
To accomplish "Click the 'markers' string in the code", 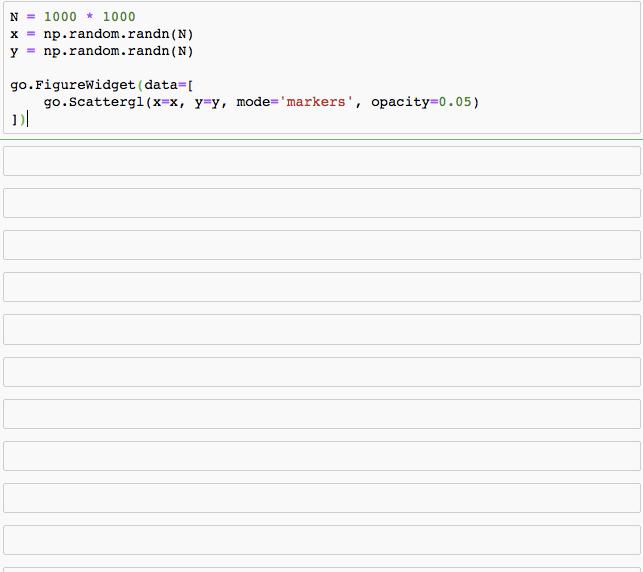I will [x=316, y=102].
